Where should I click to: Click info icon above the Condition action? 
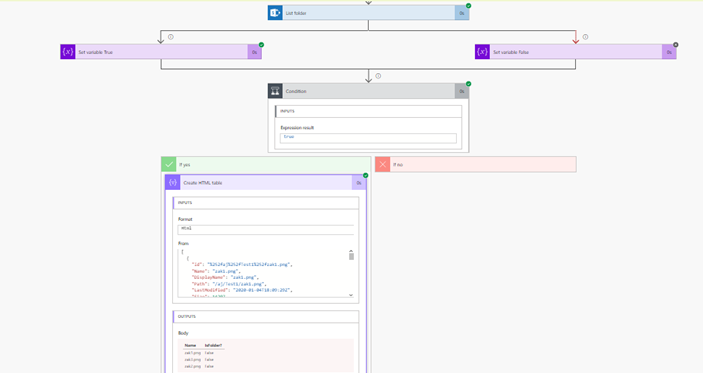coord(378,76)
